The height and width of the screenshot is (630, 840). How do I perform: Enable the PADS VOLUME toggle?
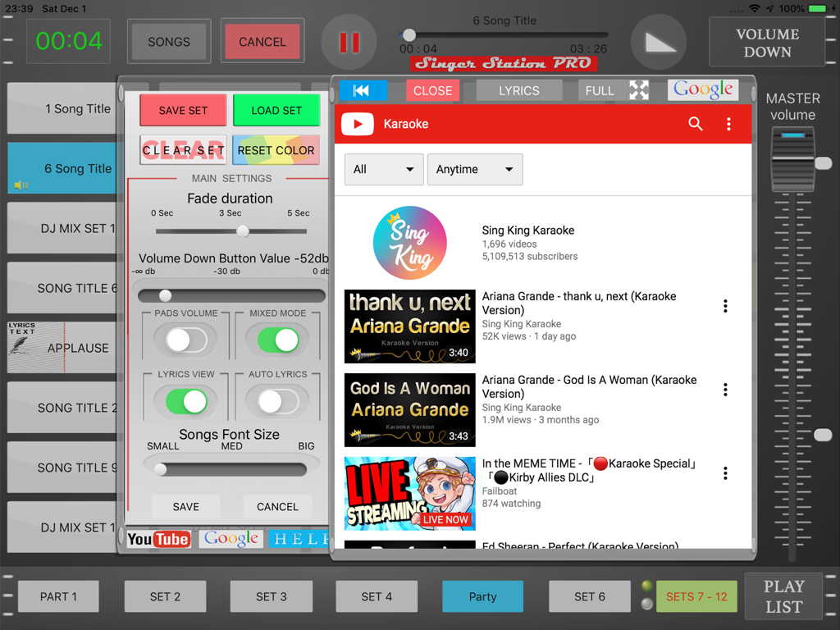184,340
